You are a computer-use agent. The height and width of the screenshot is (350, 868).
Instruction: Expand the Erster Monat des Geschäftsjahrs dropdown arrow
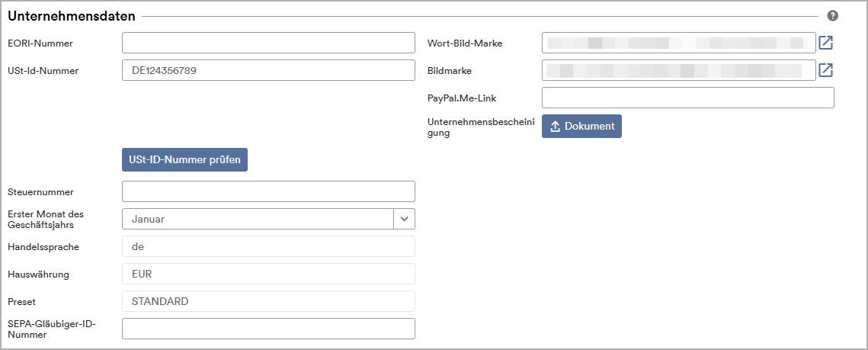(x=404, y=219)
